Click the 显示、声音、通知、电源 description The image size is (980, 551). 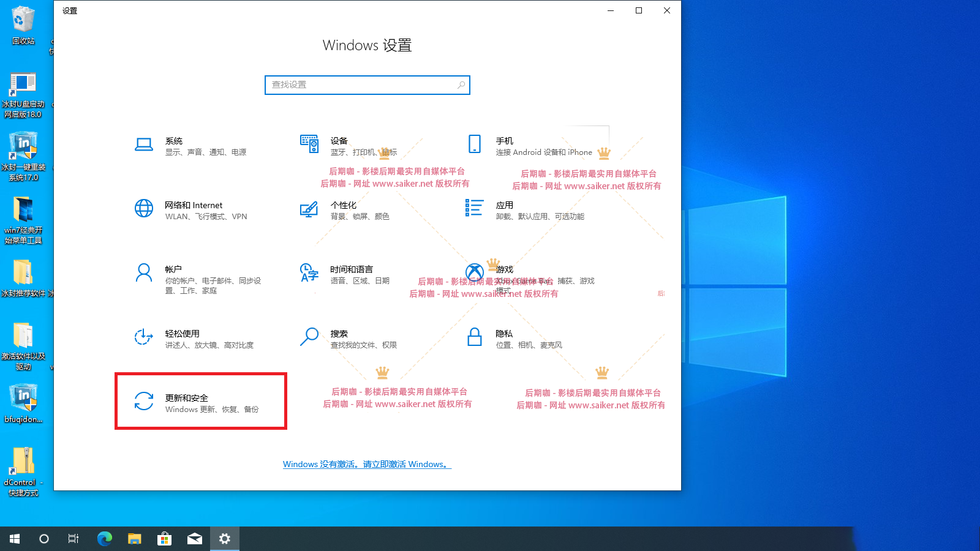tap(206, 152)
